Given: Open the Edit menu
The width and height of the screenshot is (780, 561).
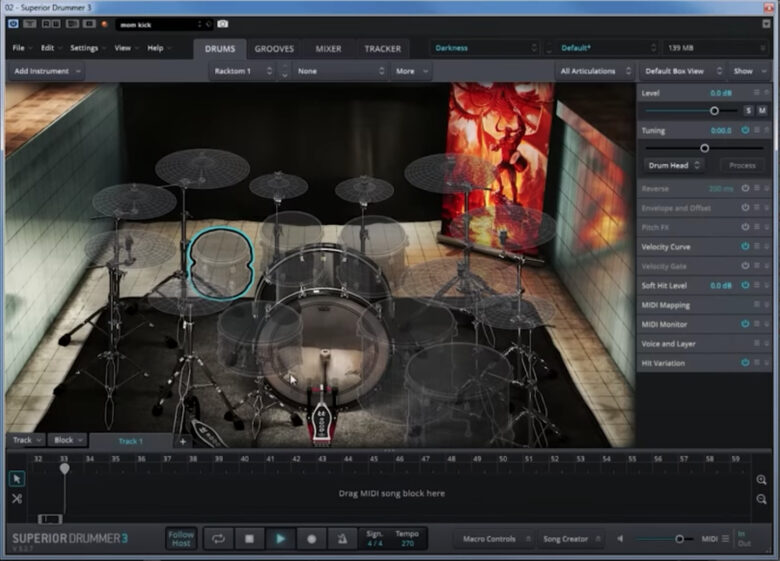Looking at the screenshot, I should (51, 48).
